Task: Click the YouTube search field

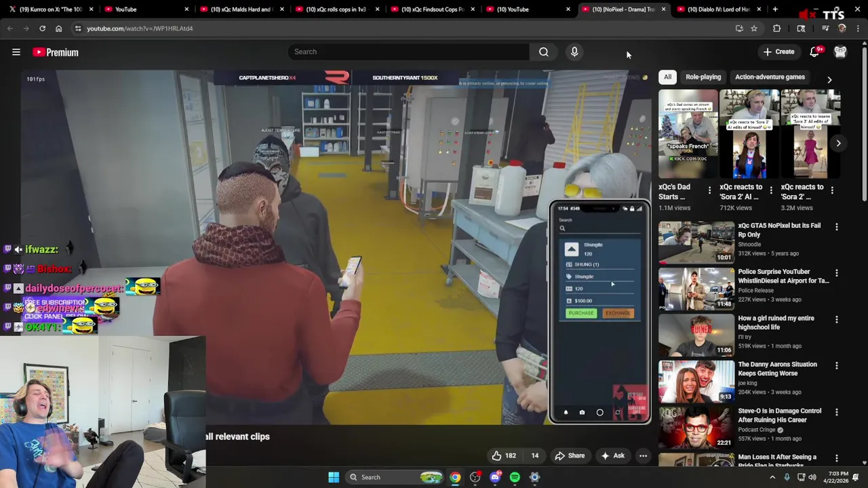Action: coord(408,52)
